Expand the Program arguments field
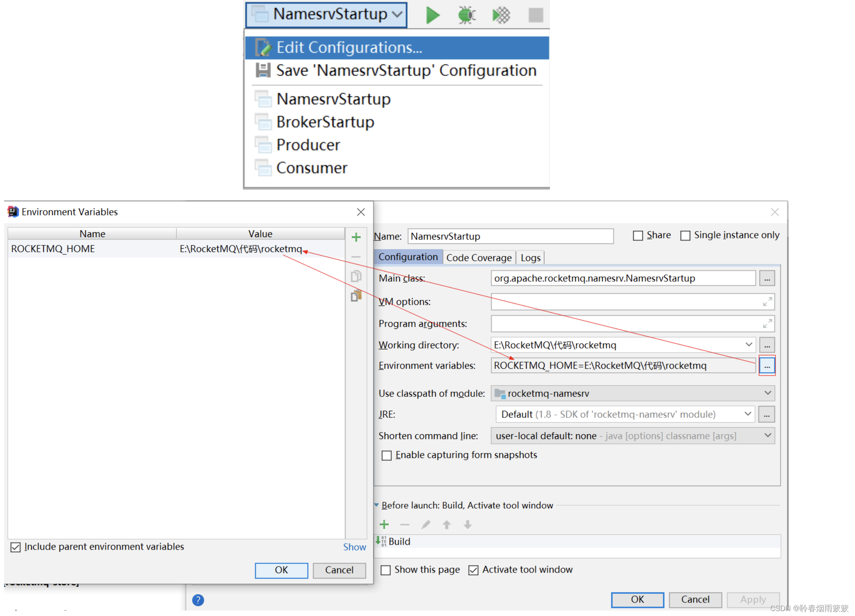The image size is (855, 616). (767, 324)
